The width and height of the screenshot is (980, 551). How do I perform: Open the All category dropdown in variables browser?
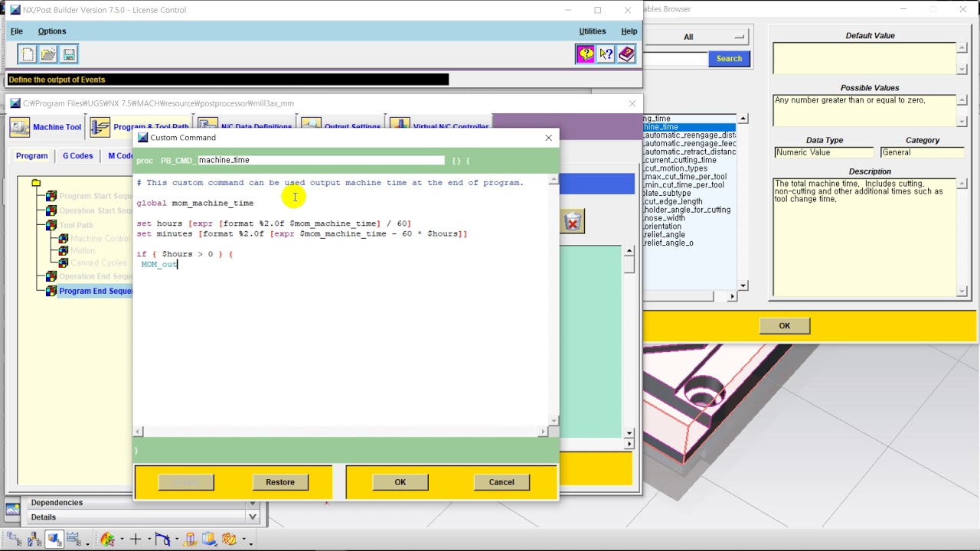(x=695, y=37)
